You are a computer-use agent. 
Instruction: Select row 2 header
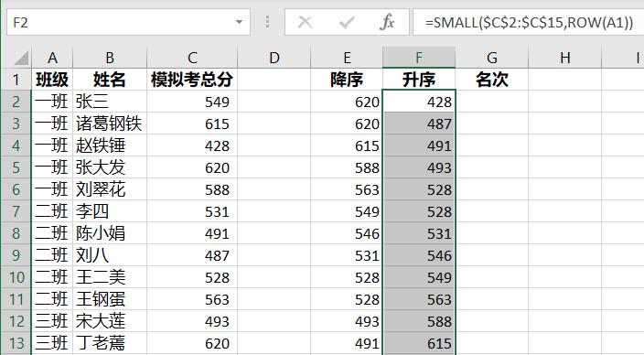(16, 102)
